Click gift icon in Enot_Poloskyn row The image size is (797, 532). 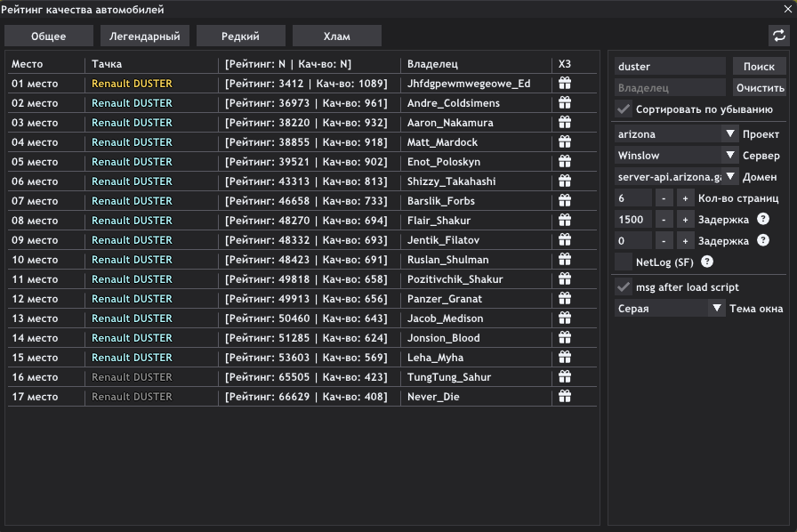click(x=565, y=161)
